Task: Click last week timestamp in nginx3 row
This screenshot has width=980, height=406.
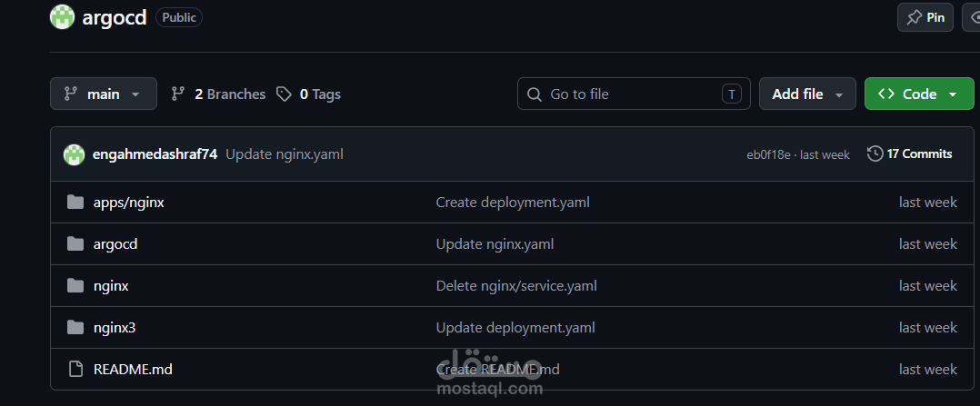Action: click(x=928, y=327)
